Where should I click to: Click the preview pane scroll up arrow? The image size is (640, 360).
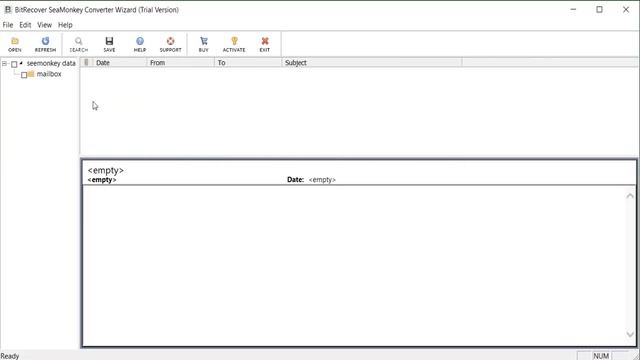tap(630, 196)
